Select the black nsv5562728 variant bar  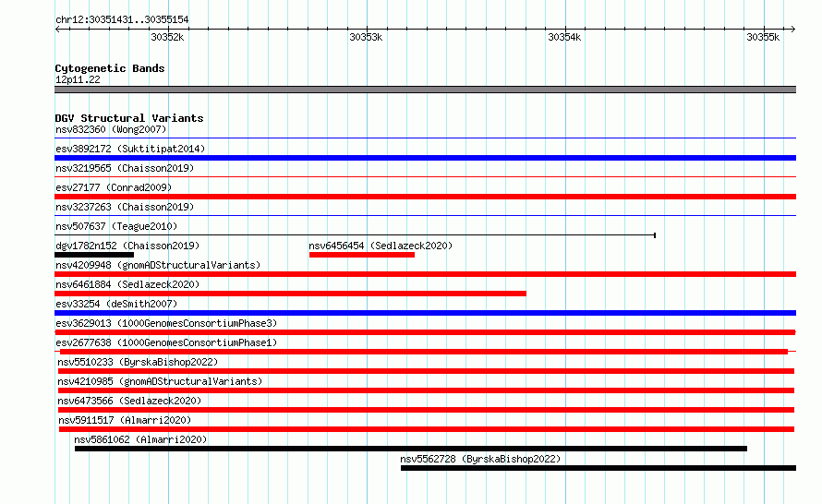598,468
